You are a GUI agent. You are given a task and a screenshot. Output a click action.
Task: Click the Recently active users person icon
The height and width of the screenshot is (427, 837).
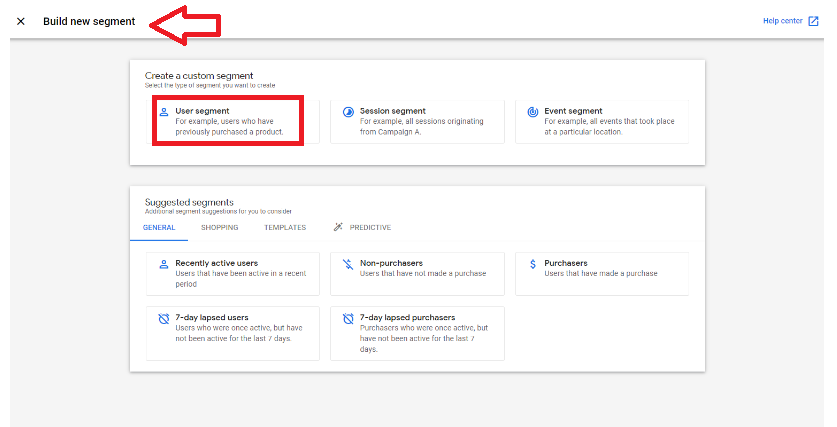(x=164, y=264)
